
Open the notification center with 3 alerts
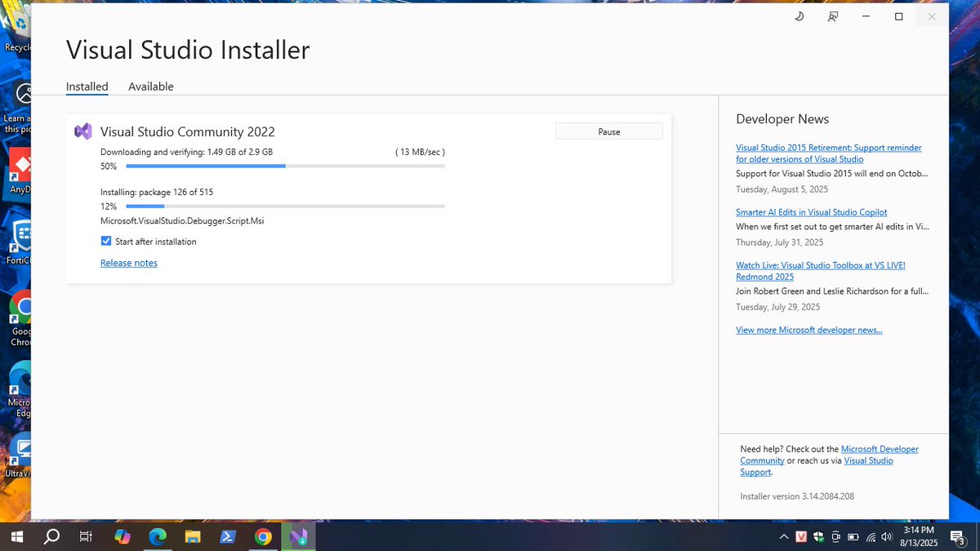(x=958, y=536)
